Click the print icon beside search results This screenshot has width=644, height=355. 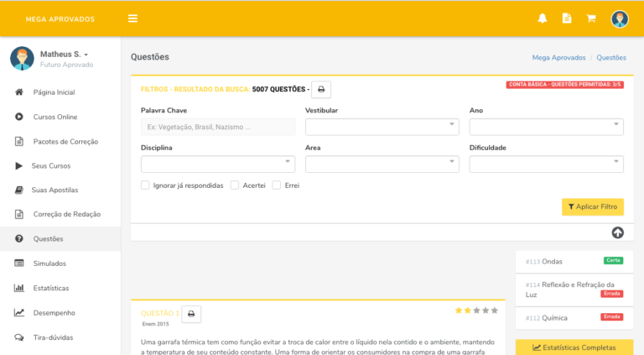click(x=321, y=89)
